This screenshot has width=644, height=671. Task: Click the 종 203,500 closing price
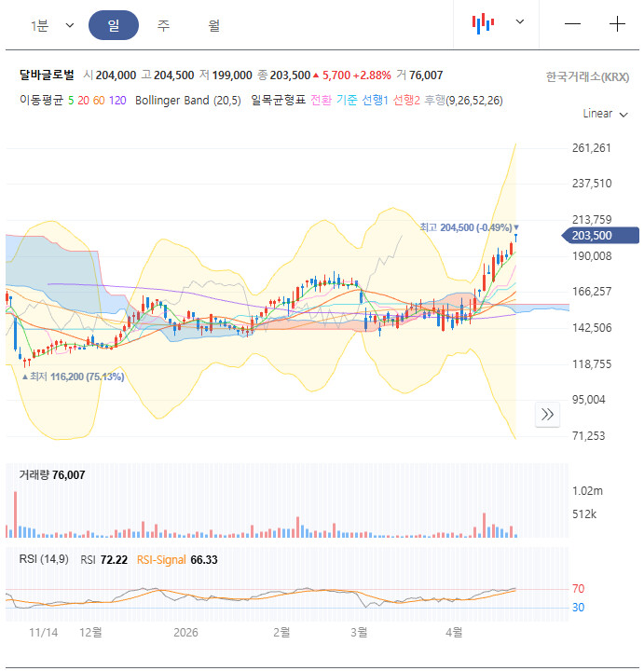283,75
